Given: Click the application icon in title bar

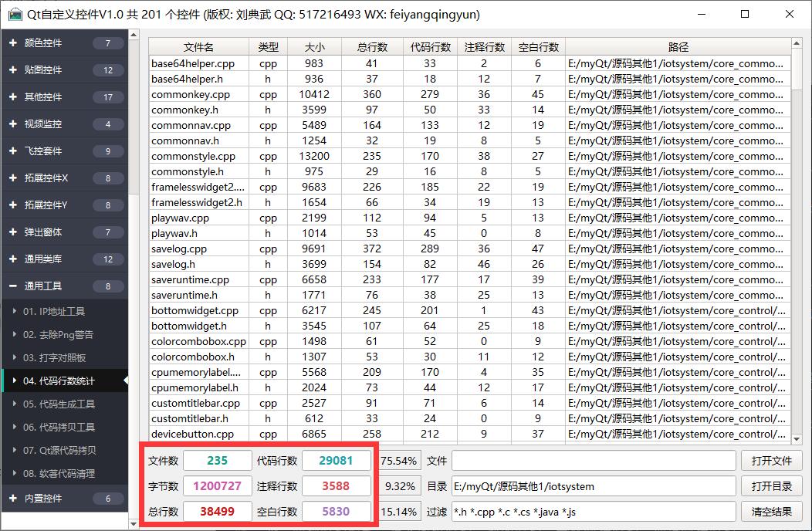Looking at the screenshot, I should [x=15, y=14].
